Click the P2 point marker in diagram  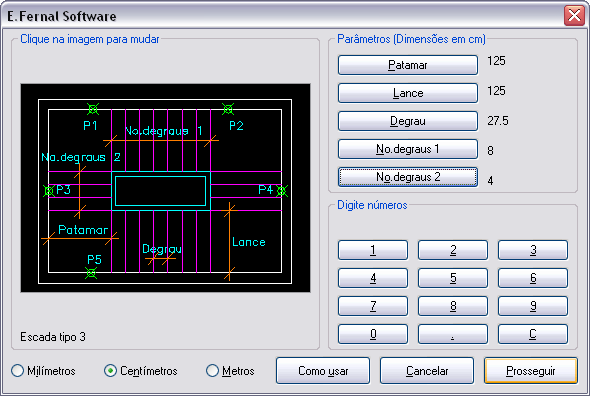click(x=228, y=109)
